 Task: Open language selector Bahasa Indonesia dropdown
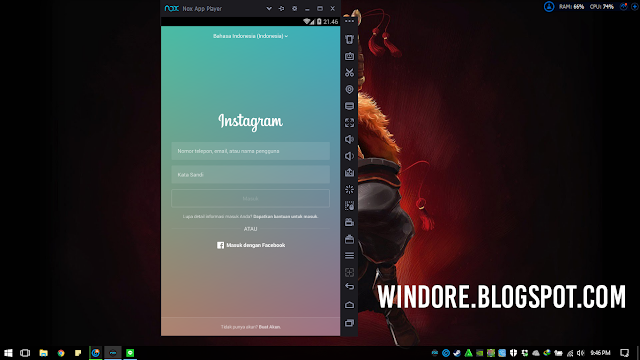[x=250, y=36]
